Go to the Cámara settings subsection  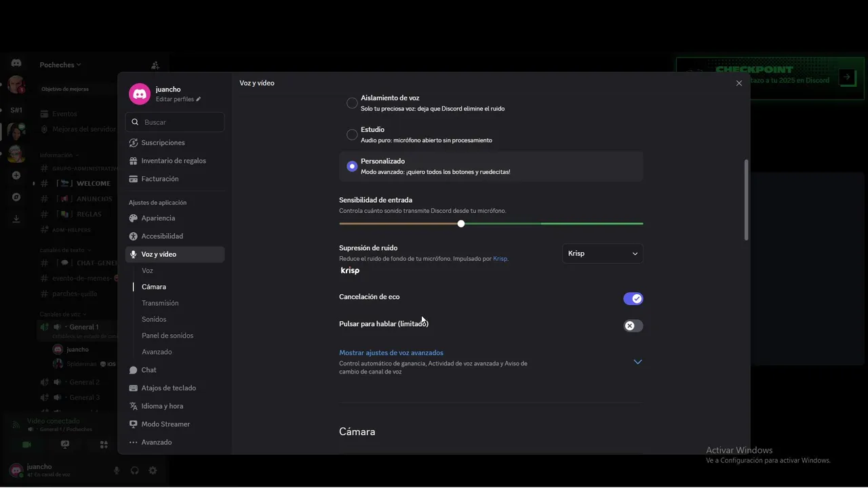pyautogui.click(x=154, y=287)
